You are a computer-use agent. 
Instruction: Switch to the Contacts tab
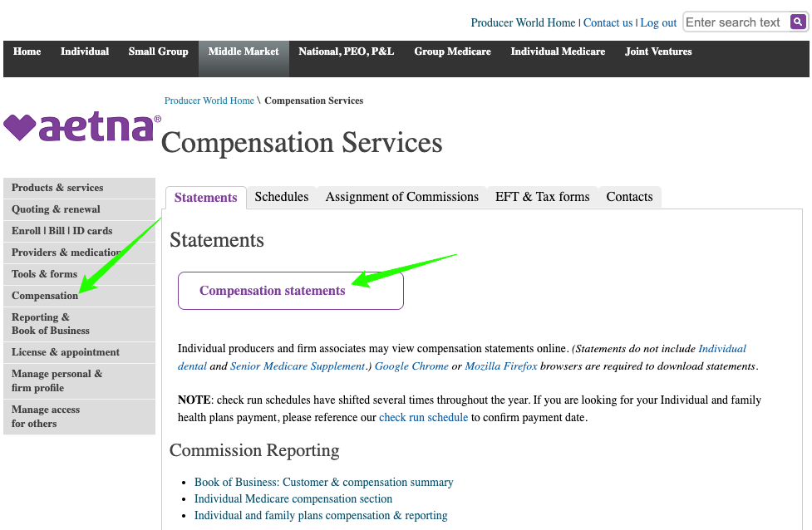pyautogui.click(x=629, y=197)
